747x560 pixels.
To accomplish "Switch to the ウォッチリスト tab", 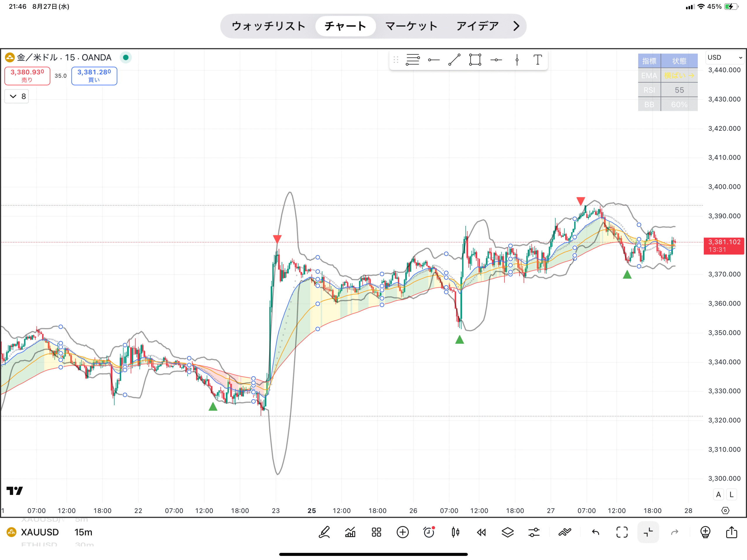I will pyautogui.click(x=268, y=26).
